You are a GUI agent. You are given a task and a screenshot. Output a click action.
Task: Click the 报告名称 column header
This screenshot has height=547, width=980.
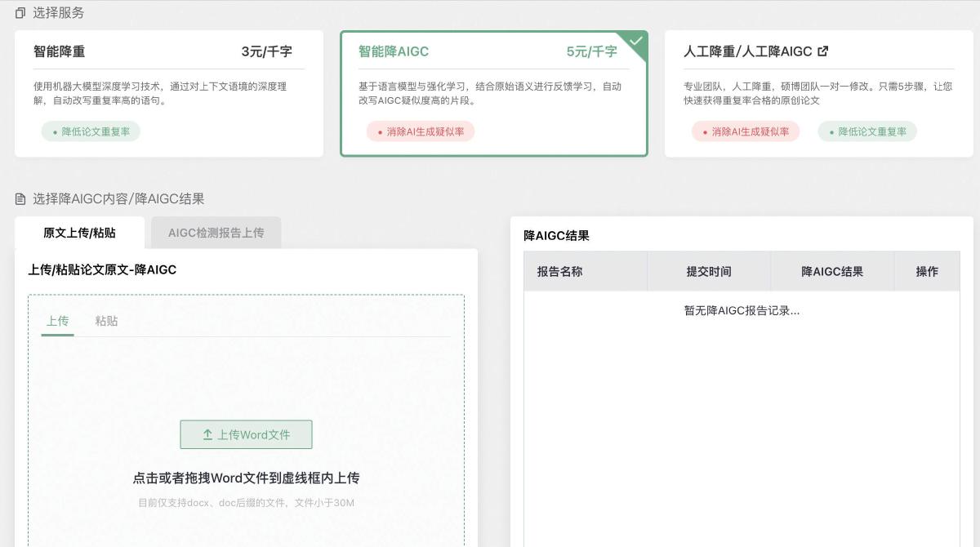pos(559,272)
